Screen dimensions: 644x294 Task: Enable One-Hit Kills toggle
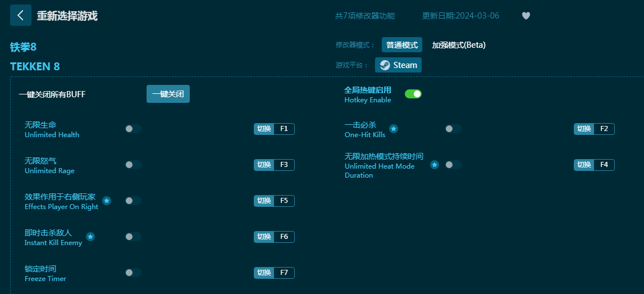453,129
